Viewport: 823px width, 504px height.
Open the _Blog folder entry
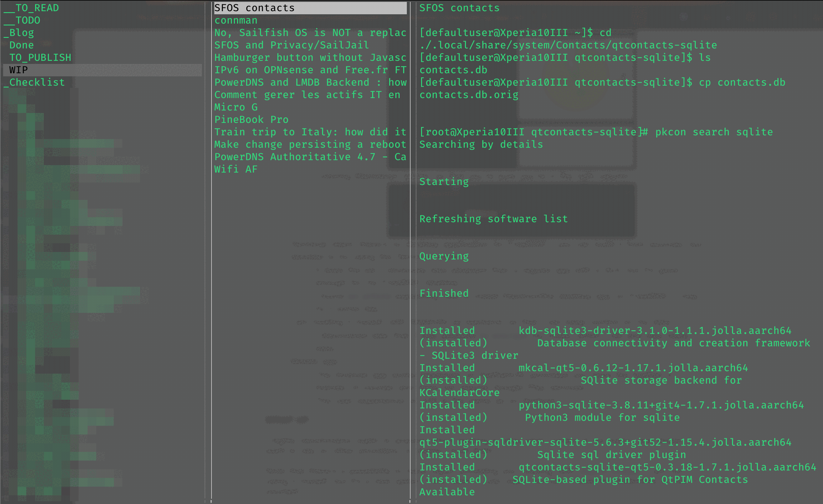click(19, 33)
